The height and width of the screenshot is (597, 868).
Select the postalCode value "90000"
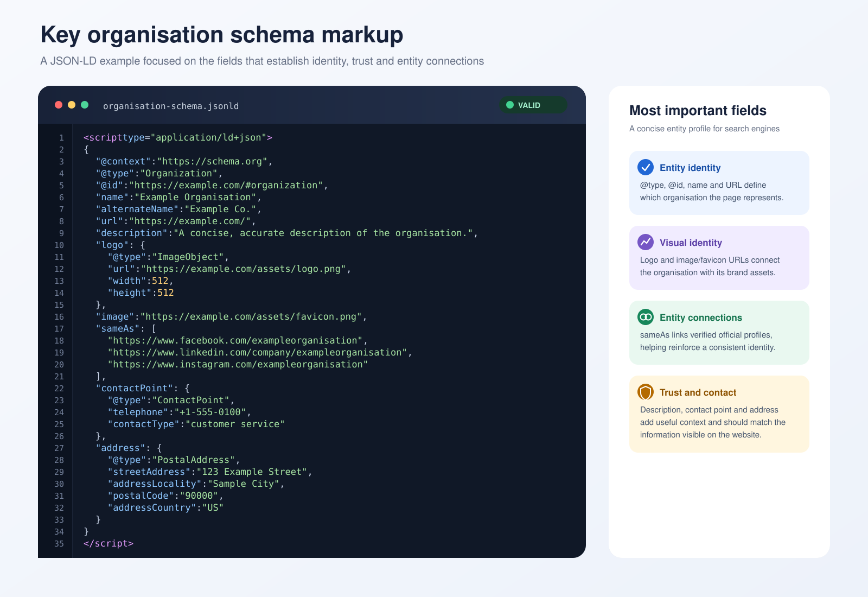pos(198,496)
